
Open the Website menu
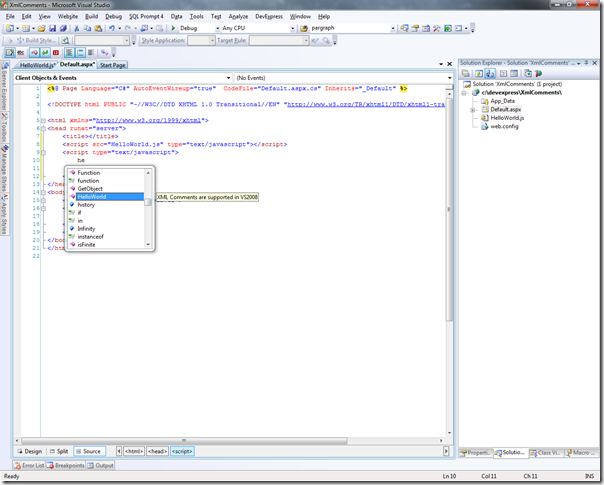(x=68, y=17)
